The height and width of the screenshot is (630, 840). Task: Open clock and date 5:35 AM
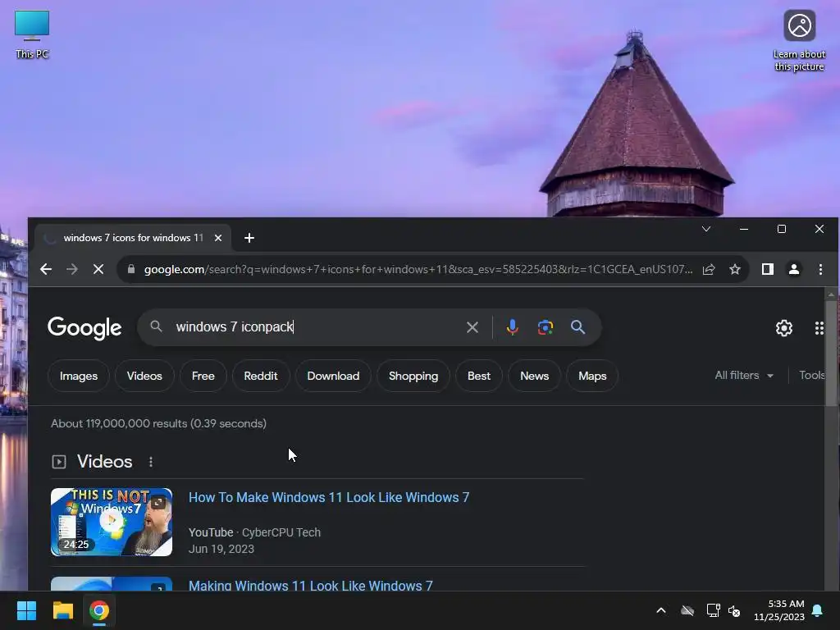coord(779,610)
